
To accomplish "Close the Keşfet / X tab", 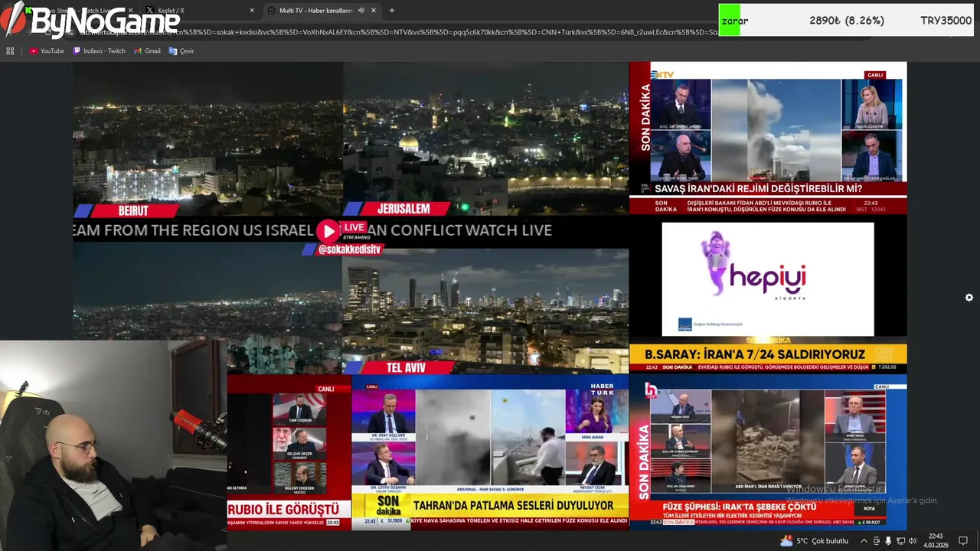I will tap(252, 11).
